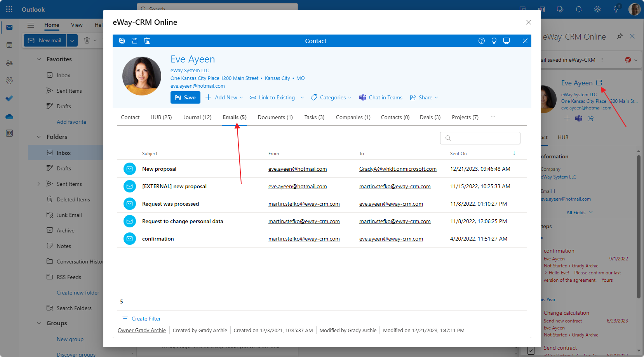Switch to the Deals (3) tab
The height and width of the screenshot is (357, 644).
(x=430, y=117)
